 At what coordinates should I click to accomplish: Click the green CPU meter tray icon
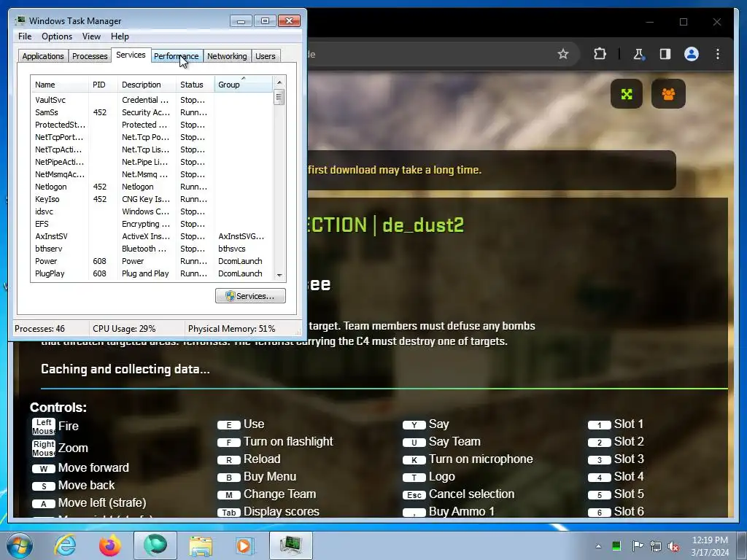[616, 545]
